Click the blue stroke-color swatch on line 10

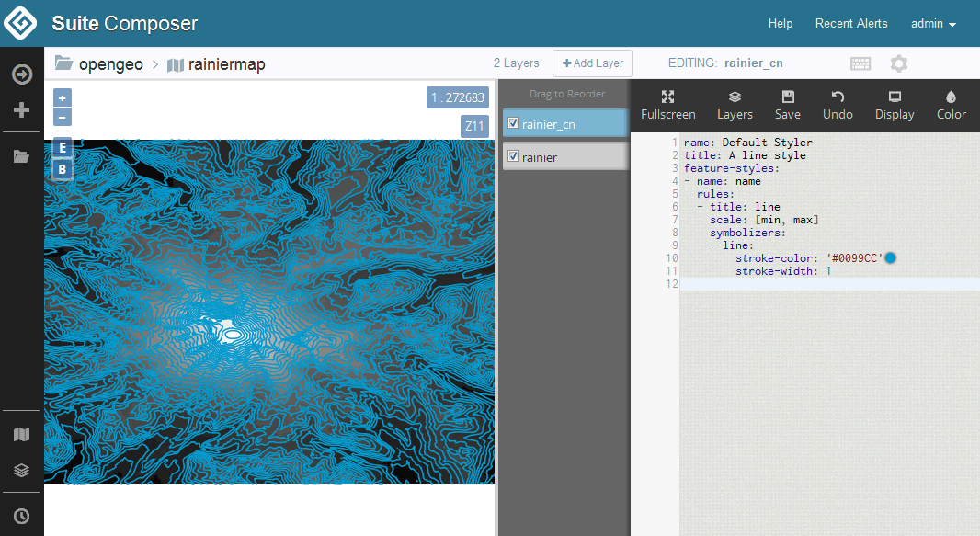[889, 258]
